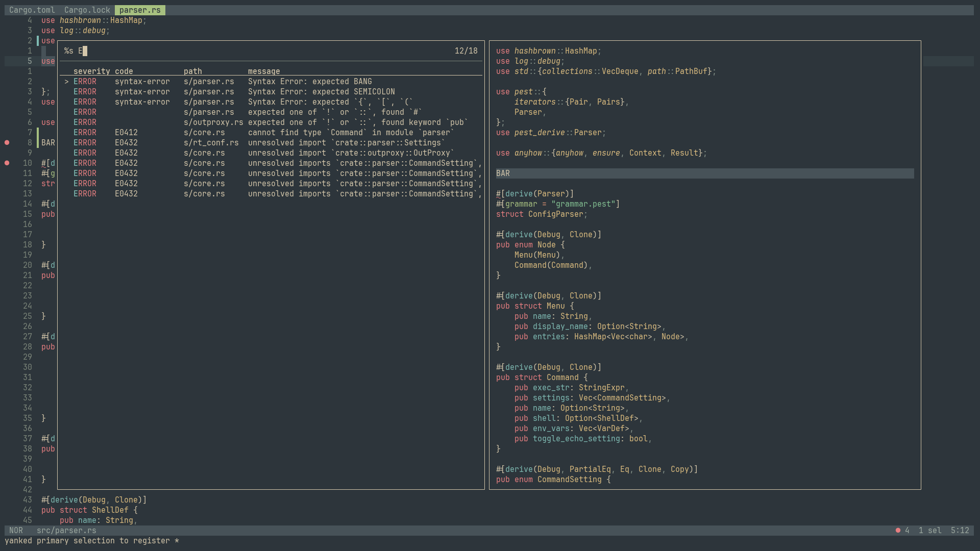This screenshot has height=551, width=980.
Task: Click 'pub enum Node {' in preview
Action: [x=530, y=245]
